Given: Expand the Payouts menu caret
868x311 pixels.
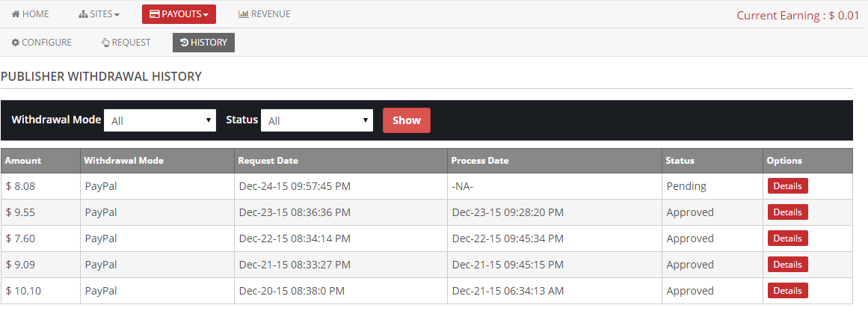Looking at the screenshot, I should tap(206, 15).
